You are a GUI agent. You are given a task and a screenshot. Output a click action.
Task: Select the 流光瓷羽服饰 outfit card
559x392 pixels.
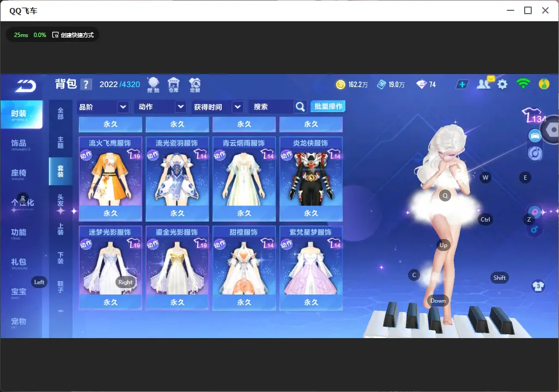pos(177,179)
